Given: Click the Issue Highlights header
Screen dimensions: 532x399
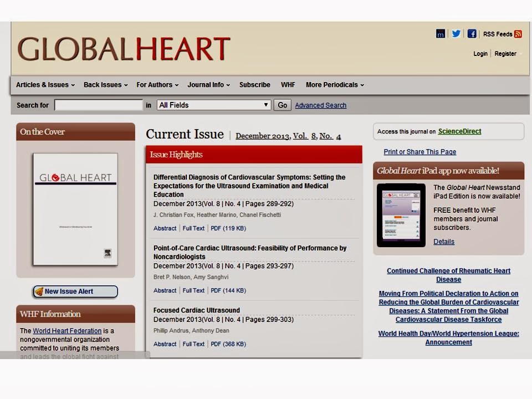Looking at the screenshot, I should coord(254,155).
